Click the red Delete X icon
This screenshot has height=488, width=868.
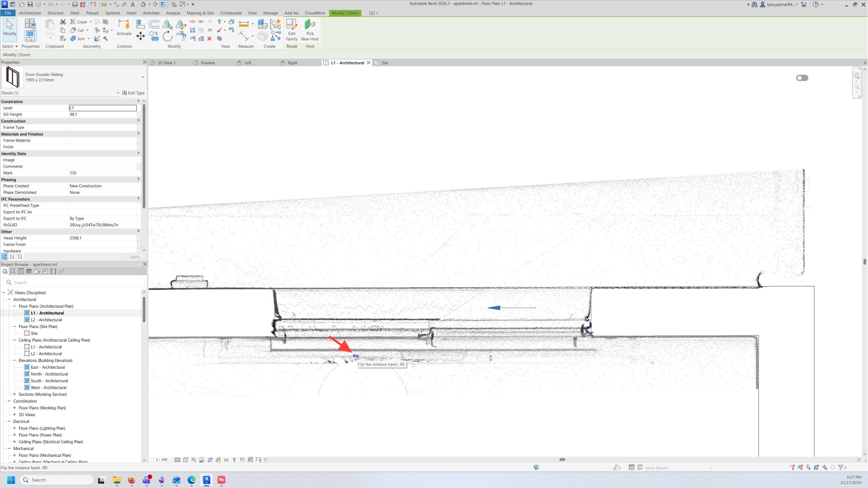(x=210, y=39)
